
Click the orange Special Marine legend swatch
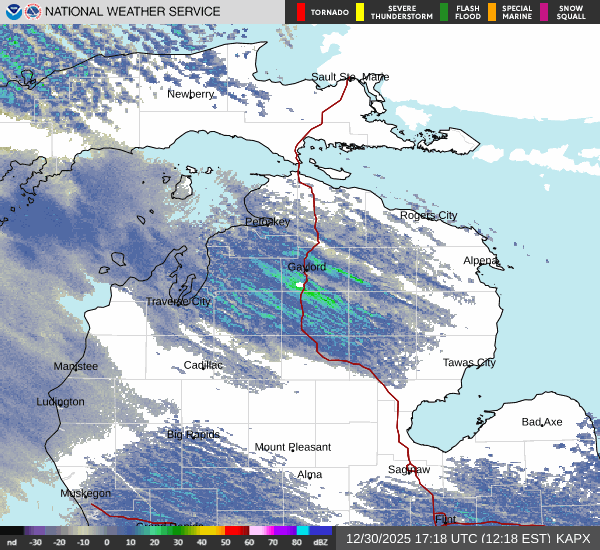tap(492, 12)
